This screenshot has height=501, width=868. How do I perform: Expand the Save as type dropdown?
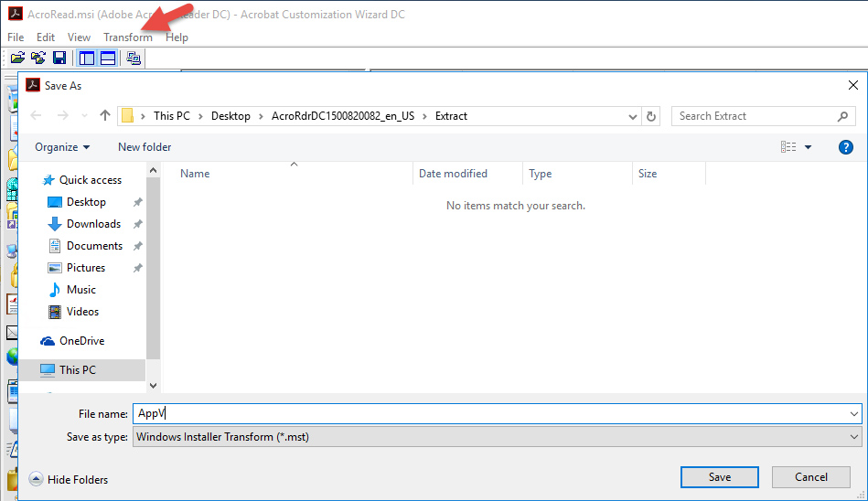pyautogui.click(x=853, y=437)
